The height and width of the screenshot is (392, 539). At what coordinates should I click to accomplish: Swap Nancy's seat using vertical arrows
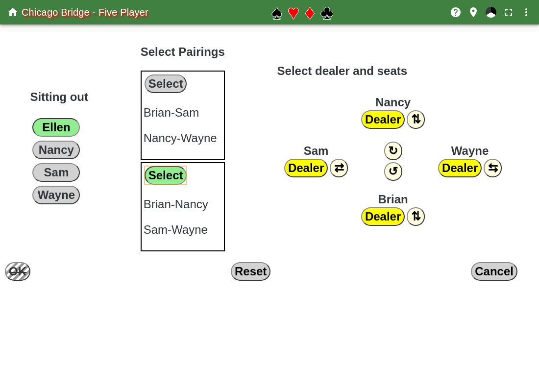click(x=416, y=120)
